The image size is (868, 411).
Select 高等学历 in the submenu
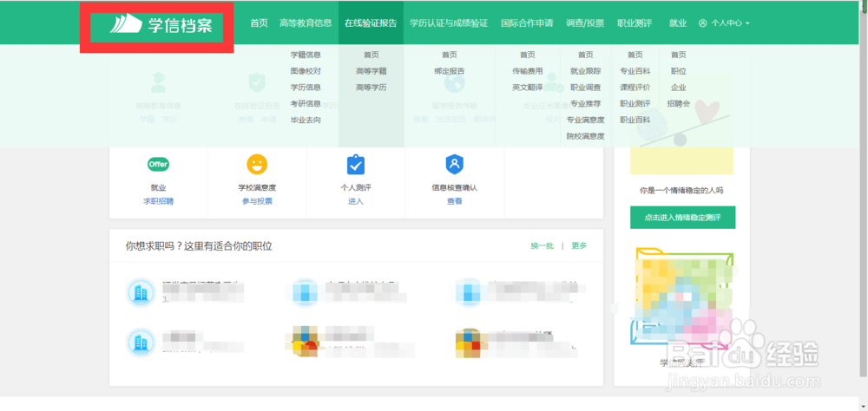[371, 88]
